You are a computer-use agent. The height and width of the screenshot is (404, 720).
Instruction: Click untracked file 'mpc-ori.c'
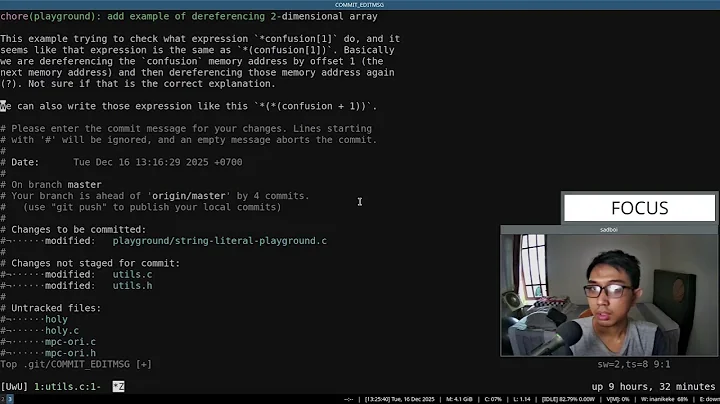pos(70,342)
